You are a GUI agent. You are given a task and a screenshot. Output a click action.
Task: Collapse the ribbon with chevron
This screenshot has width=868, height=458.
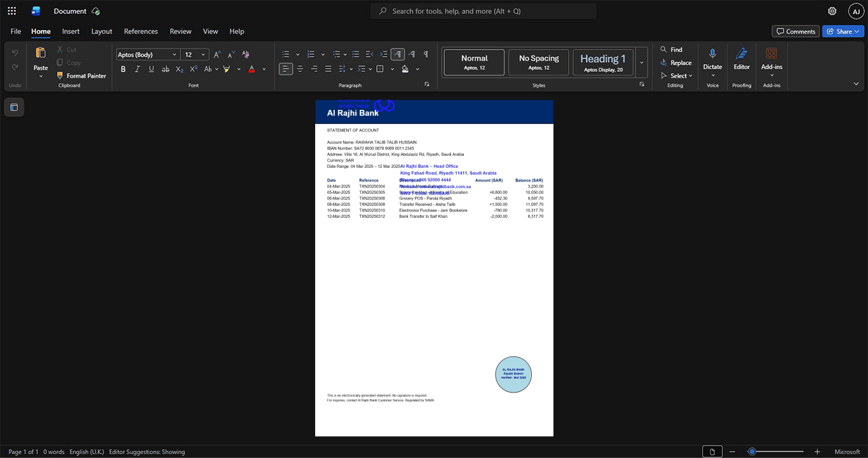[x=856, y=84]
